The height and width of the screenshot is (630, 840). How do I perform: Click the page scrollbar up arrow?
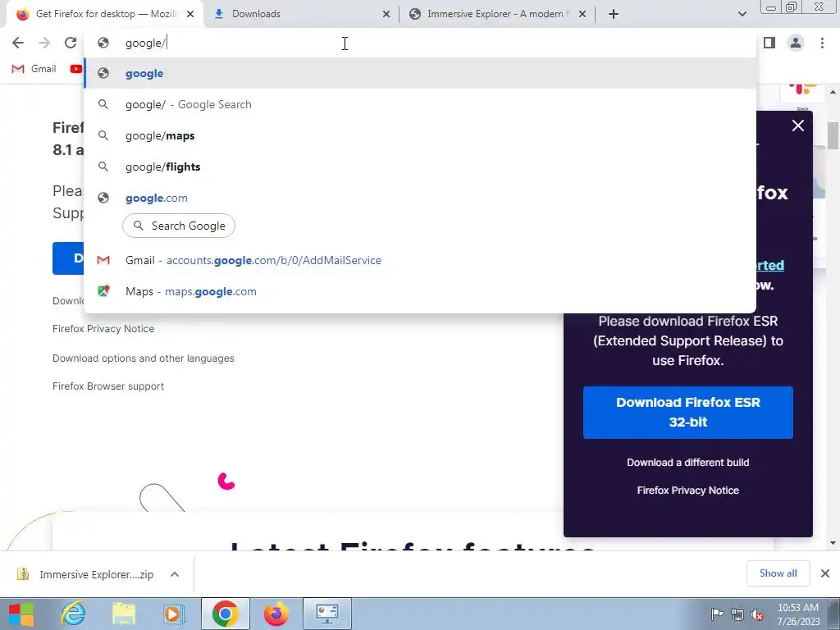[833, 92]
